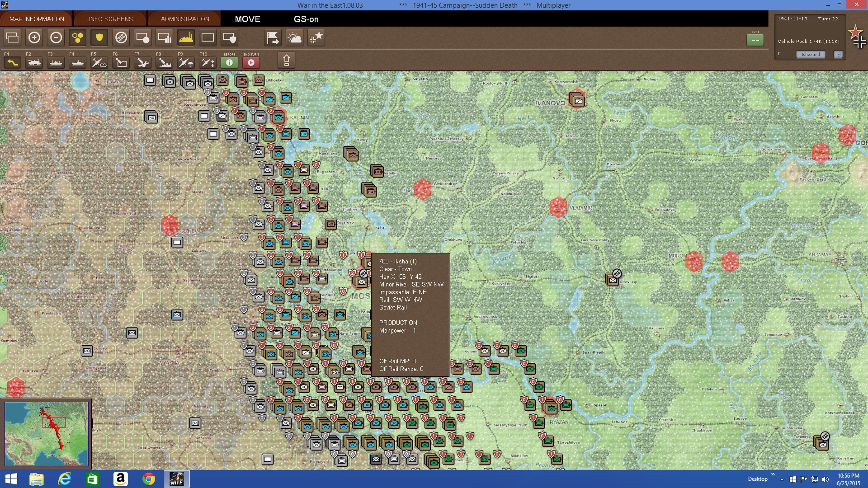Image resolution: width=868 pixels, height=488 pixels.
Task: Select the red hex near Zagorsk
Action: pyautogui.click(x=423, y=189)
